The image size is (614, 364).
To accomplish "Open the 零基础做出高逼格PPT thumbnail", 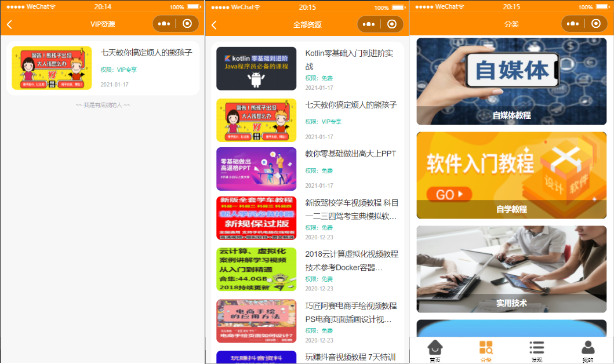I will click(256, 169).
